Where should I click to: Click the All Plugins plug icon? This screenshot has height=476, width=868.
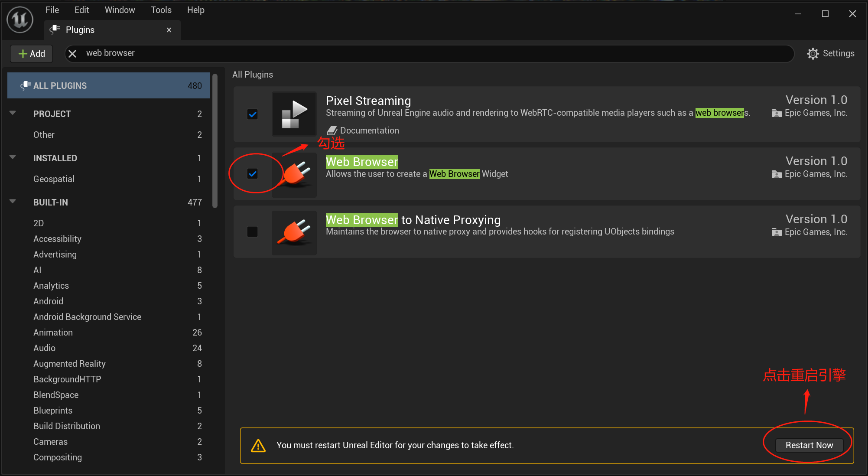pyautogui.click(x=26, y=85)
